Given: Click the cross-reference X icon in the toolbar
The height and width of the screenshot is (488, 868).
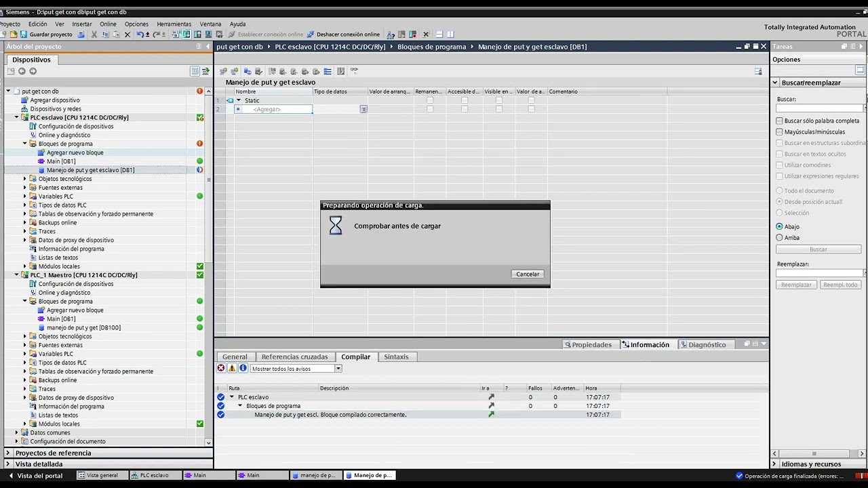Looking at the screenshot, I should click(426, 34).
